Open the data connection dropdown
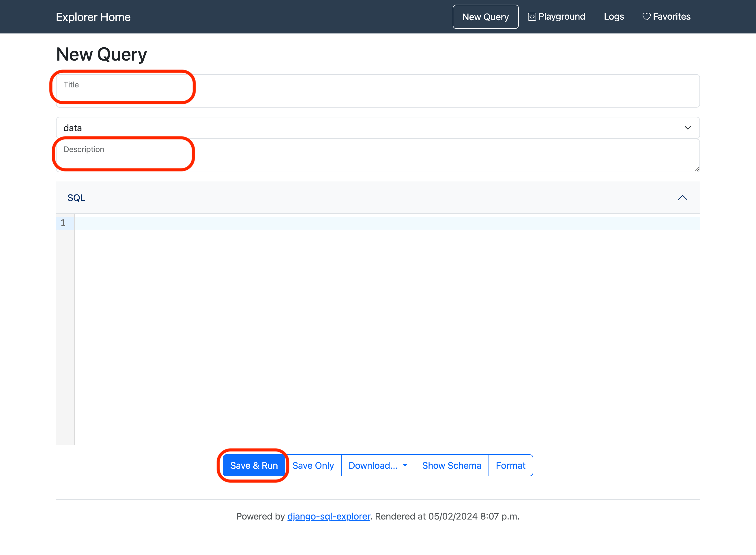Screen dimensions: 756x555 378,128
